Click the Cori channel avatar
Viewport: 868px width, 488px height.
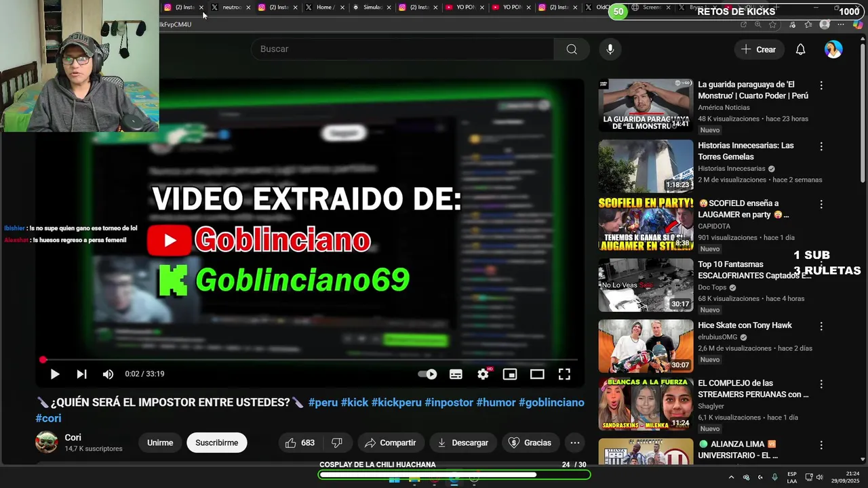click(47, 442)
